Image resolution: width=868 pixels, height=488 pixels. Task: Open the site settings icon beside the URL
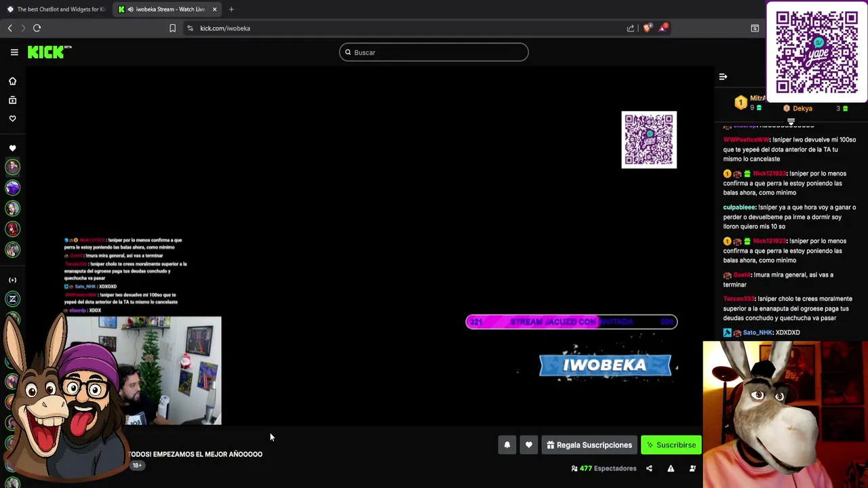point(190,28)
